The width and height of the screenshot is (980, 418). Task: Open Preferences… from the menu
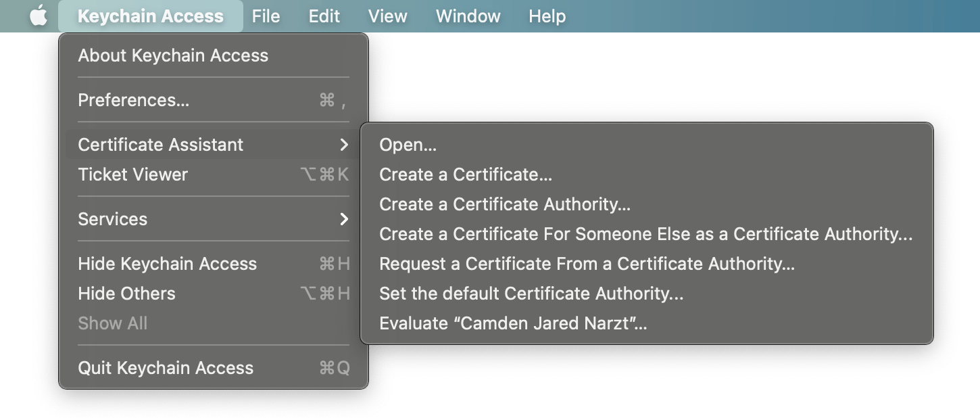click(134, 100)
